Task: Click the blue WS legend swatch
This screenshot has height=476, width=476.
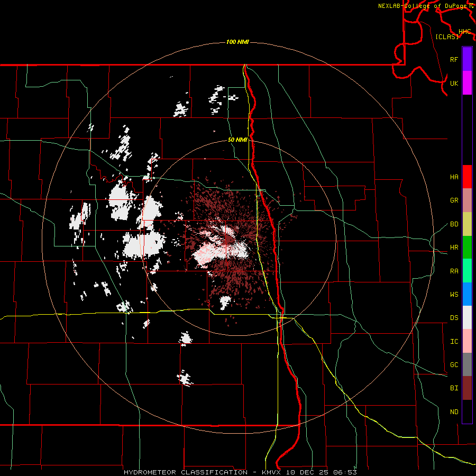Action: [467, 294]
